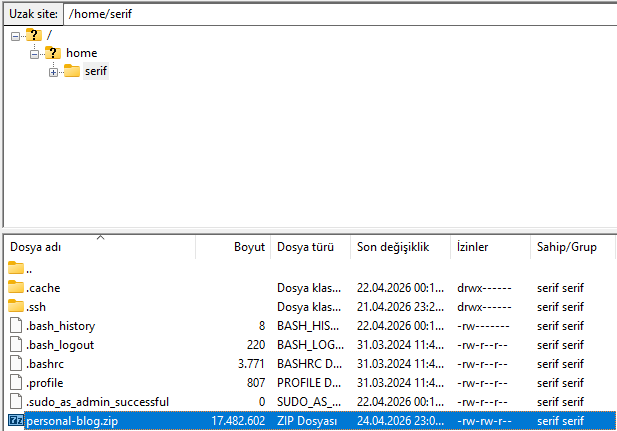617x431 pixels.
Task: Select the home tree item label
Action: [81, 53]
